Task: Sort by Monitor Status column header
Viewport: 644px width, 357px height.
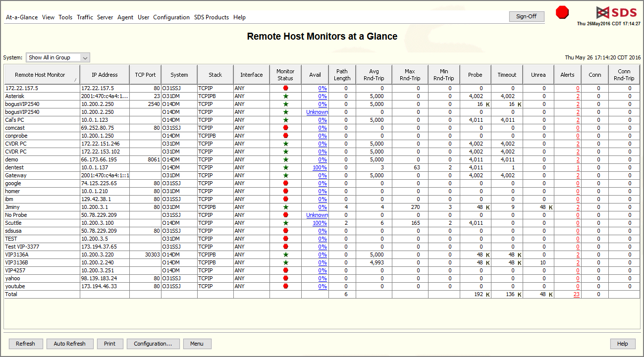Action: [x=285, y=75]
